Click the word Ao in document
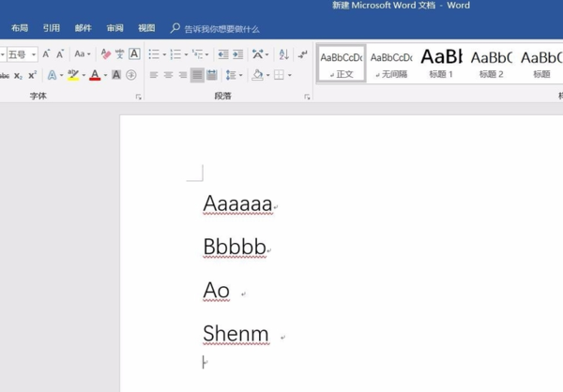The image size is (563, 392). [216, 290]
